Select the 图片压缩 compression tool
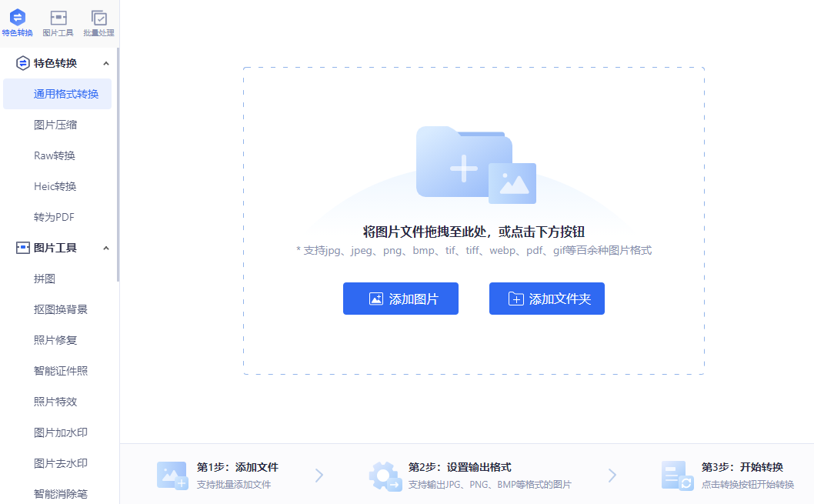 pyautogui.click(x=52, y=124)
